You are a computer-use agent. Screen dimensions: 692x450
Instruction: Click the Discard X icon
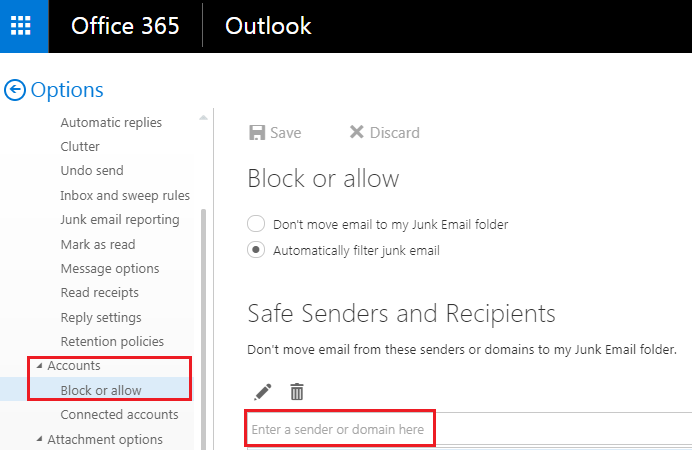356,133
